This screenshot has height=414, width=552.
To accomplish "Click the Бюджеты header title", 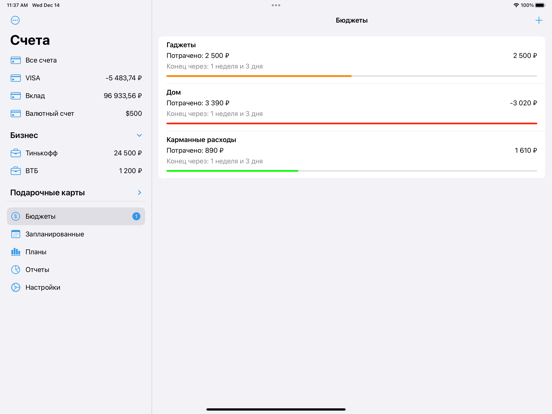I will pyautogui.click(x=352, y=20).
